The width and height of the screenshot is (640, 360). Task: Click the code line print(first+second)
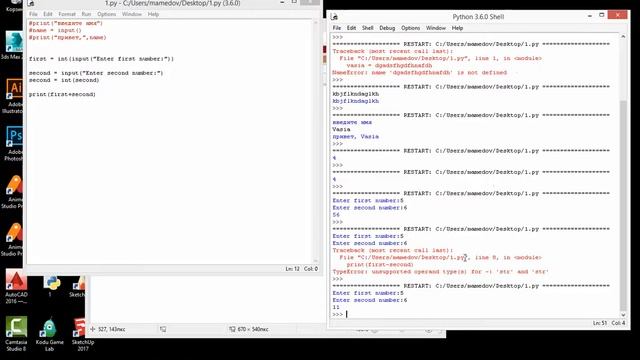[x=62, y=94]
